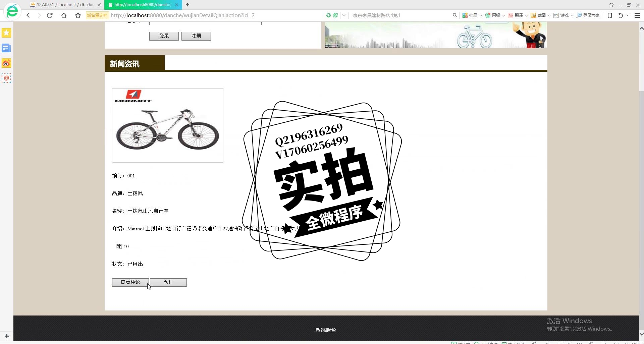Click the 查看评论 button
Image resolution: width=644 pixels, height=344 pixels.
[x=130, y=282]
